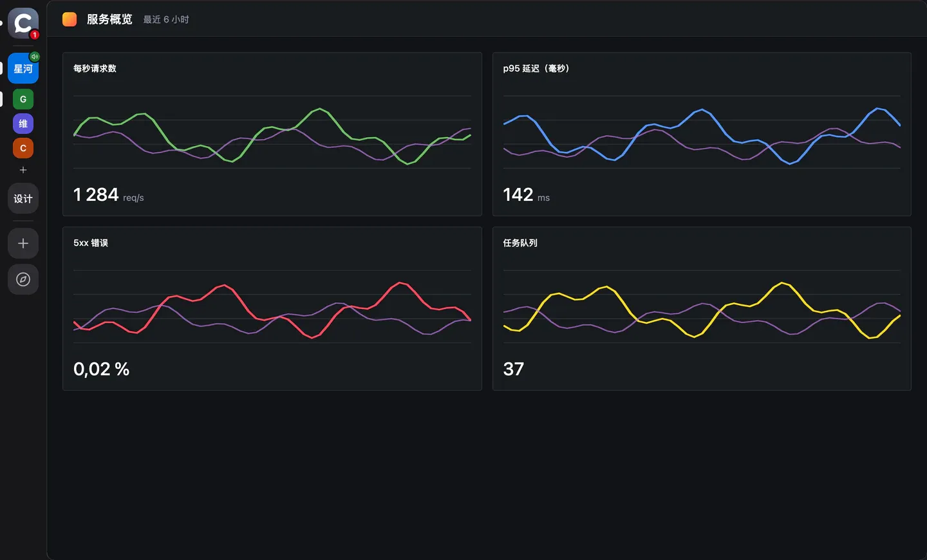Switch to the green G server
This screenshot has height=560, width=927.
click(23, 99)
